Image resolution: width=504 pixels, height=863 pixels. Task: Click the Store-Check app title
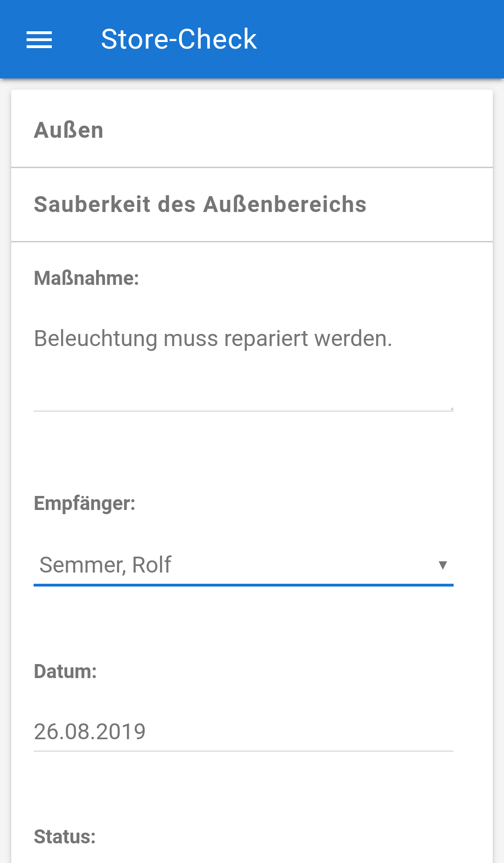[x=179, y=39]
